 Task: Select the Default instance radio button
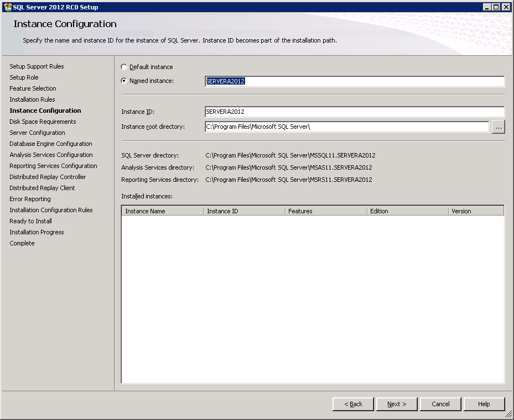click(x=124, y=67)
